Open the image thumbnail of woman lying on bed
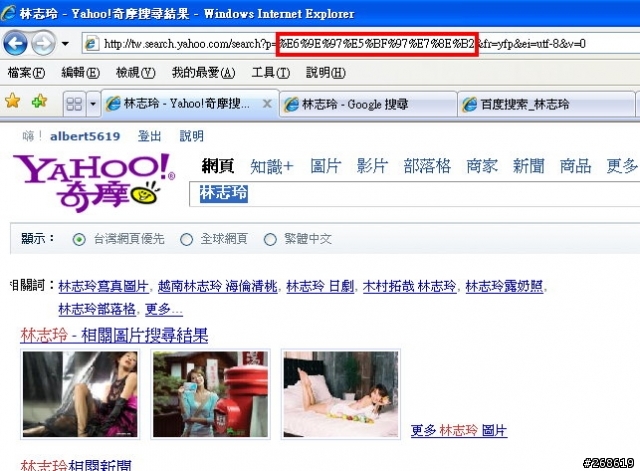This screenshot has width=640, height=471. (x=341, y=394)
